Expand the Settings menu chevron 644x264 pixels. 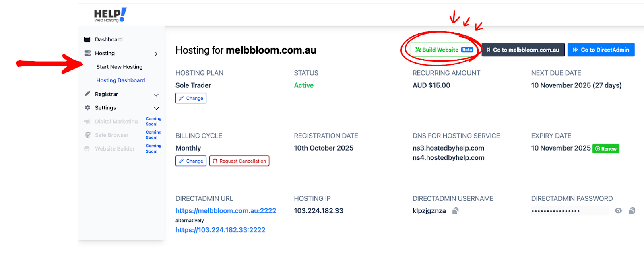click(156, 109)
